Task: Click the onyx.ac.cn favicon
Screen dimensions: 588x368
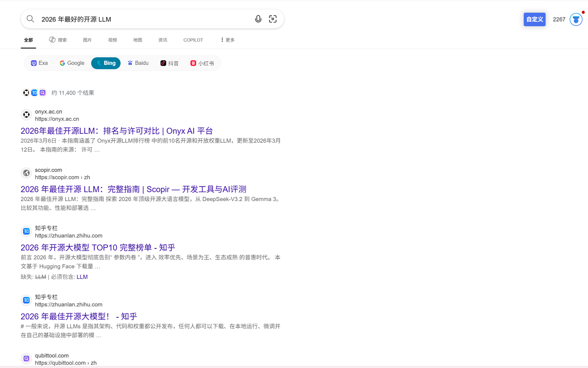Action: coord(26,115)
